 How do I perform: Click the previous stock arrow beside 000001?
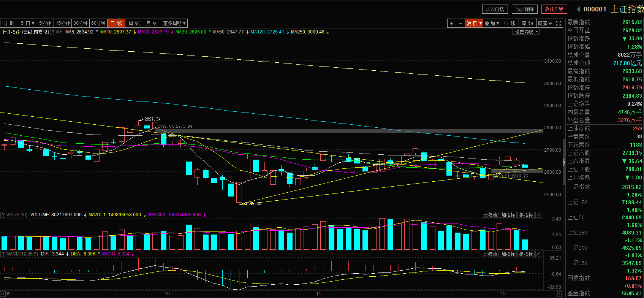(x=578, y=9)
